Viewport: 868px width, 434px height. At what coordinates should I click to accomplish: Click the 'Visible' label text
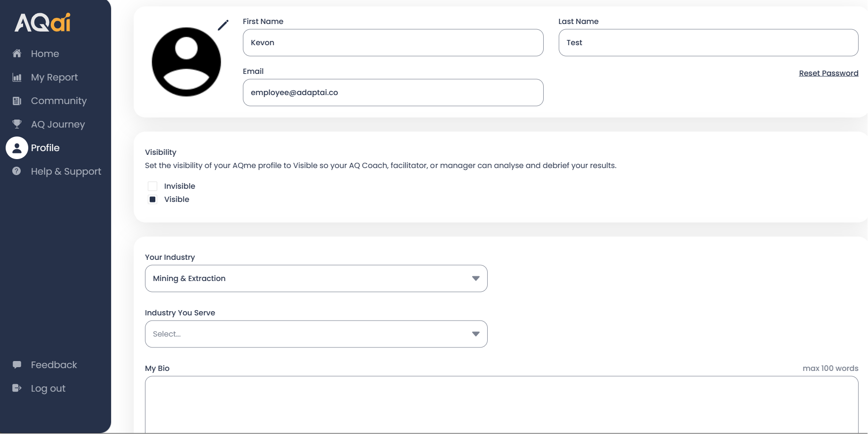(177, 200)
